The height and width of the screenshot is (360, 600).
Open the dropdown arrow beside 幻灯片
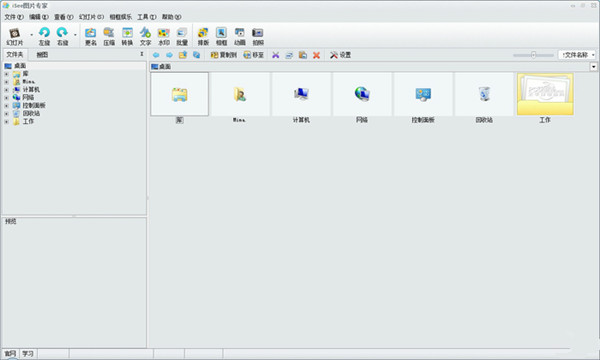pyautogui.click(x=31, y=35)
